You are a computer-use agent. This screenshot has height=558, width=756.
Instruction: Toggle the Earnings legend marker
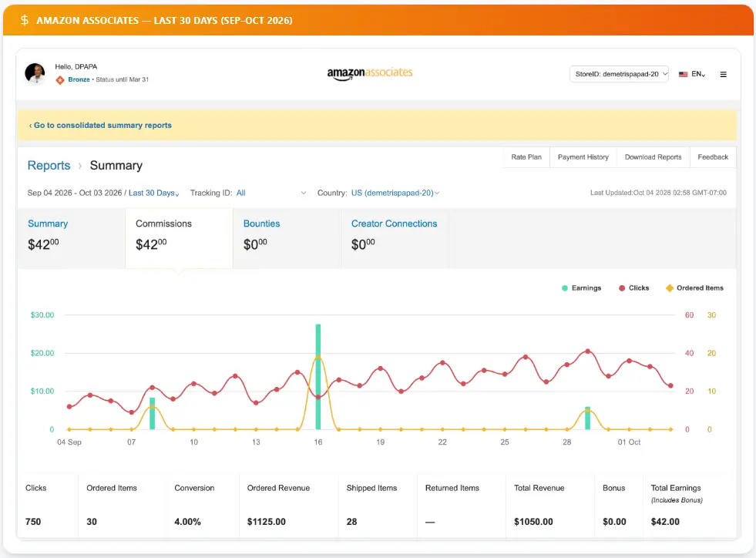565,288
